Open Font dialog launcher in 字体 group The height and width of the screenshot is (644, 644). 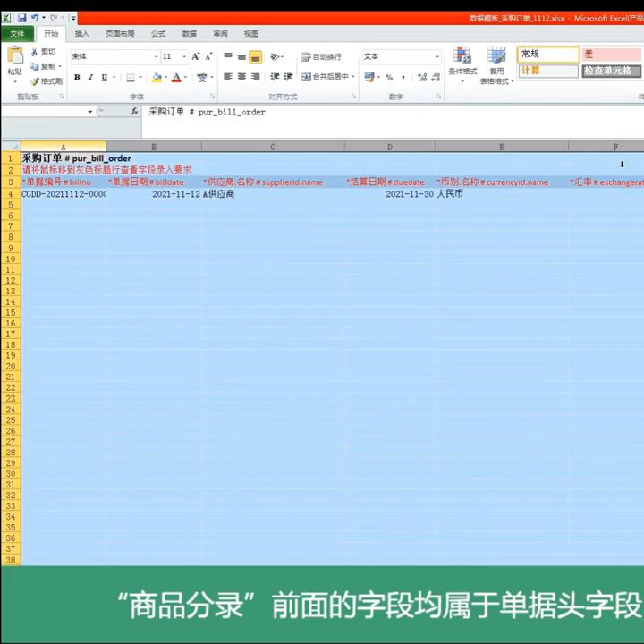[x=212, y=97]
